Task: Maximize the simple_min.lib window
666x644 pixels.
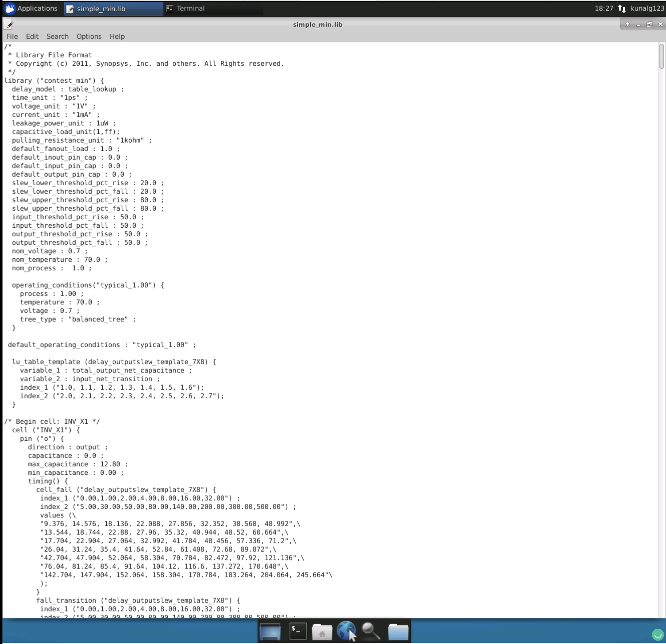Action: coord(649,24)
